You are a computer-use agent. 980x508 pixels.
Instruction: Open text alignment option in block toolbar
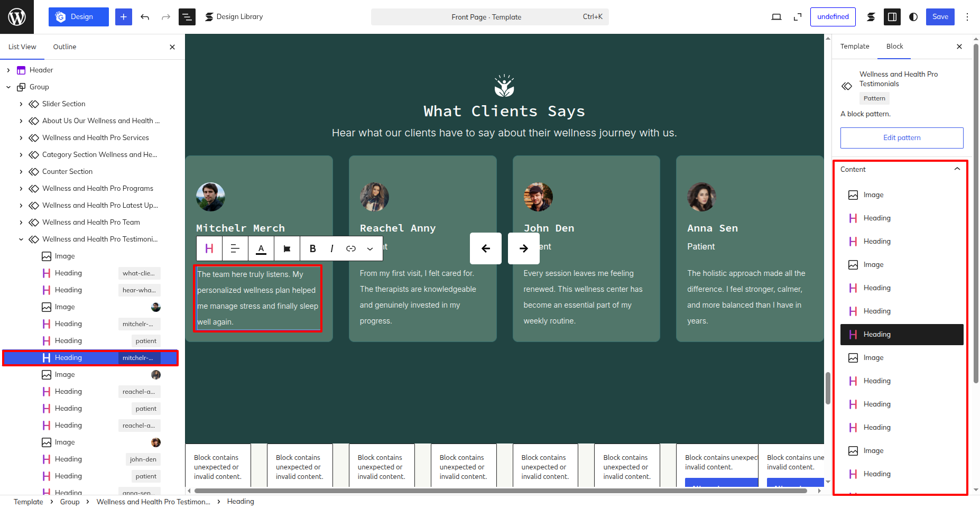point(235,248)
